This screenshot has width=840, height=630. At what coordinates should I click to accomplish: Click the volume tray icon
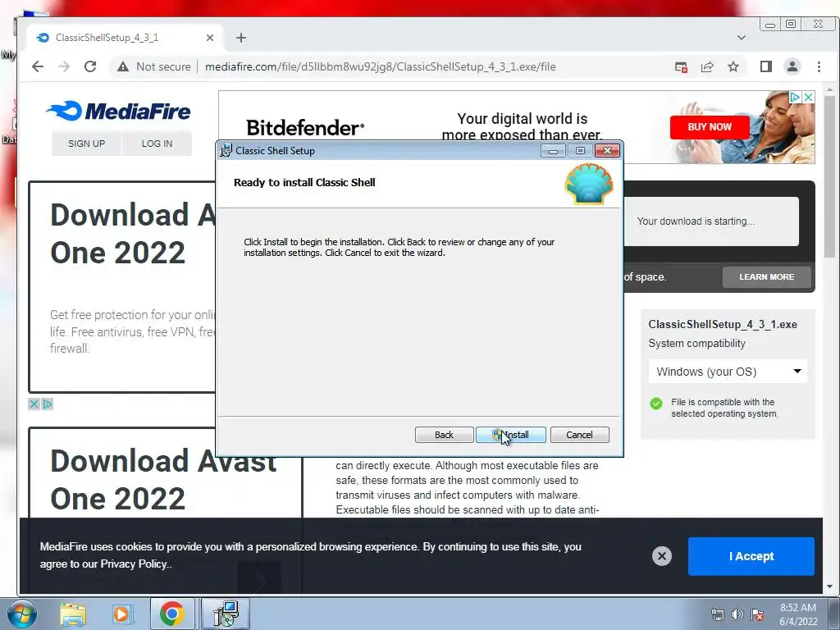pyautogui.click(x=737, y=614)
